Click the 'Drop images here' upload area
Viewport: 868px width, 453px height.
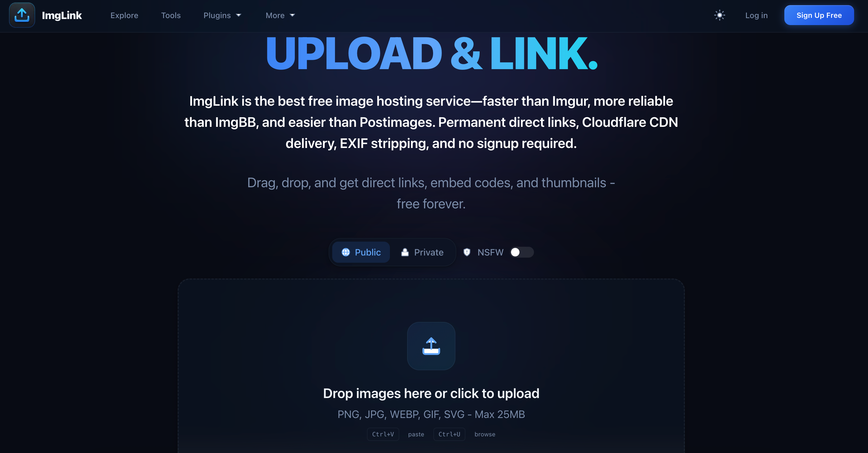[x=431, y=366]
